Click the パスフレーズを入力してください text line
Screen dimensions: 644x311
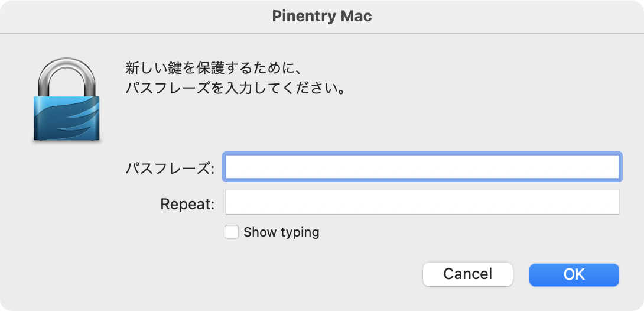tap(235, 88)
